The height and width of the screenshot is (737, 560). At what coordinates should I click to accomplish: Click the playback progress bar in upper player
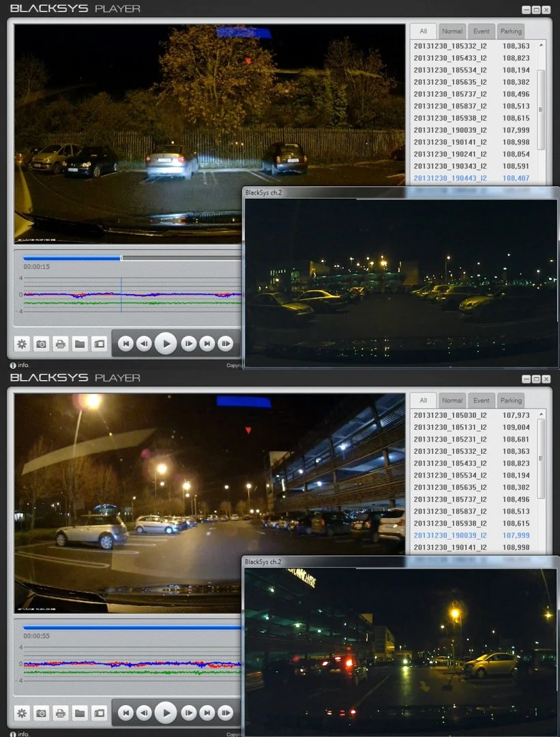132,257
